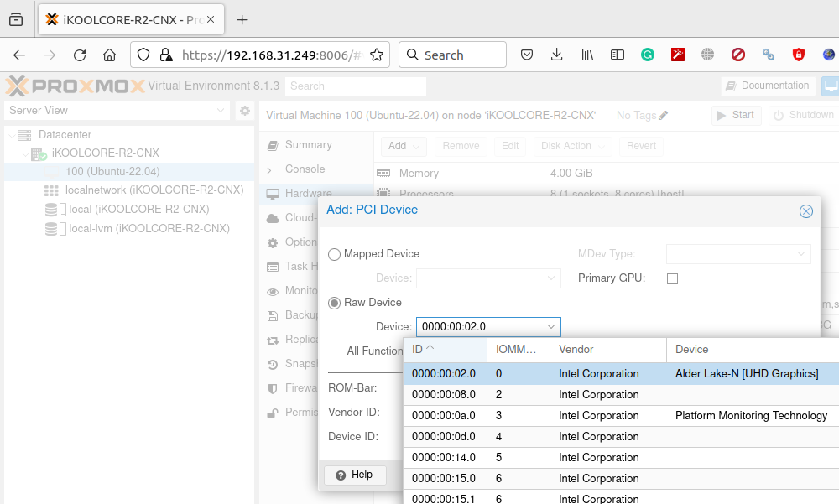Open the browser downloads icon
This screenshot has width=839, height=504.
tap(556, 55)
